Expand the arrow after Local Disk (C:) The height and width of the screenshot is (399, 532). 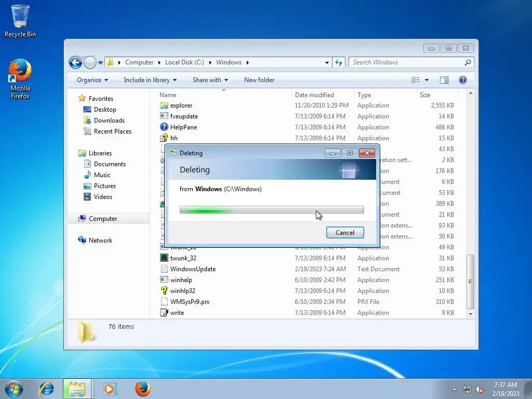[x=210, y=62]
